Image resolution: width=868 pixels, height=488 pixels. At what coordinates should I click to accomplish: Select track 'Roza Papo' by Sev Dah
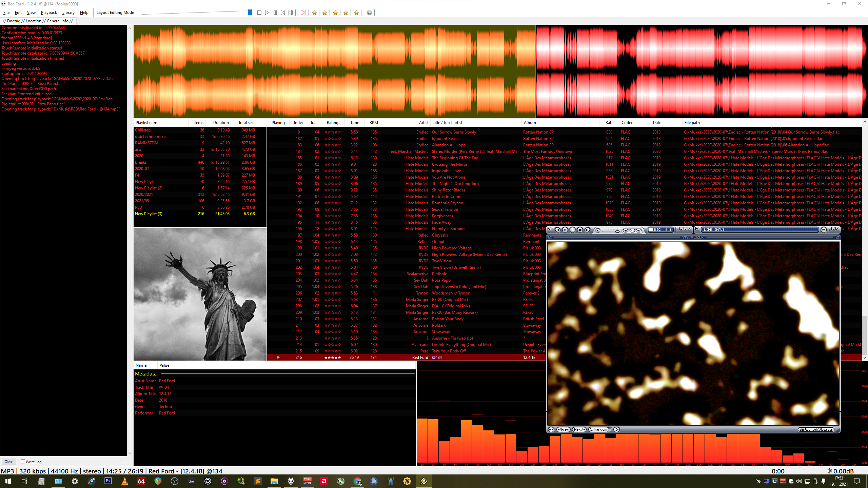(x=441, y=280)
